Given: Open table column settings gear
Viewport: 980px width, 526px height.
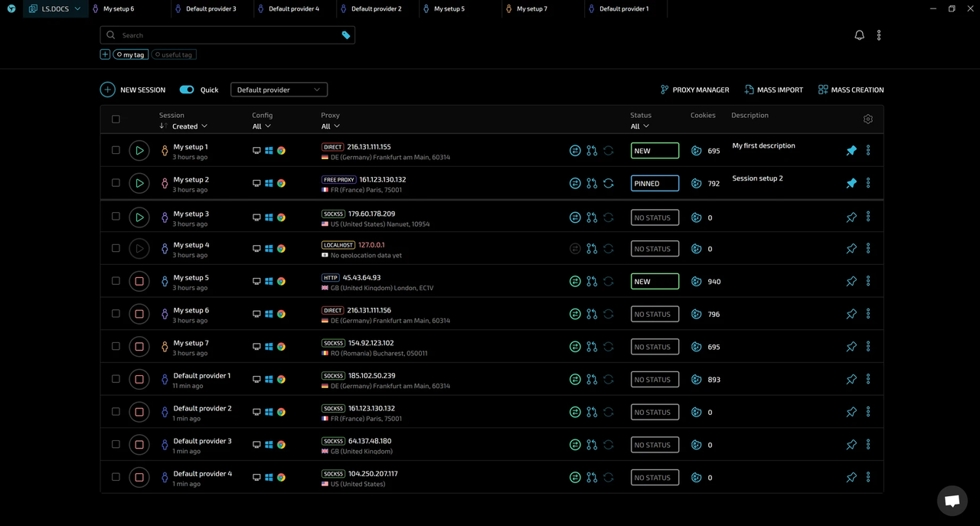Looking at the screenshot, I should tap(867, 119).
